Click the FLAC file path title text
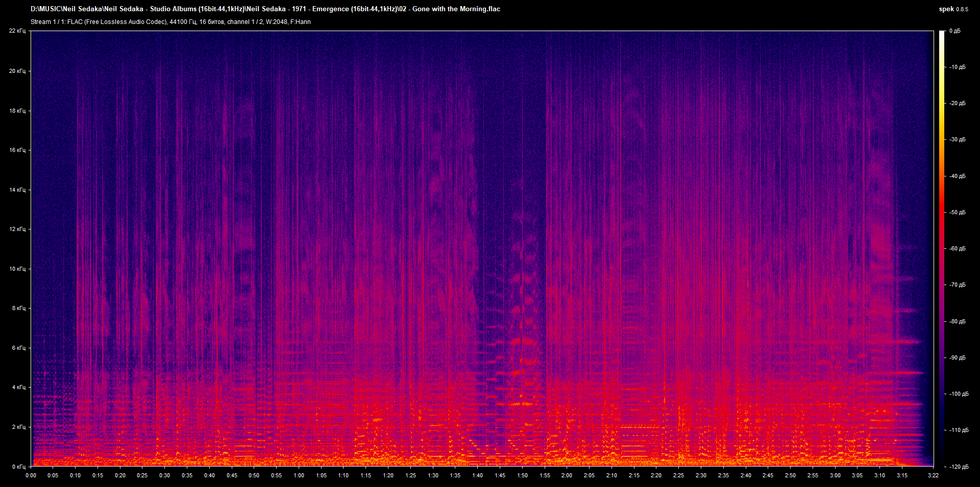Viewport: 980px width, 487px height. [265, 9]
